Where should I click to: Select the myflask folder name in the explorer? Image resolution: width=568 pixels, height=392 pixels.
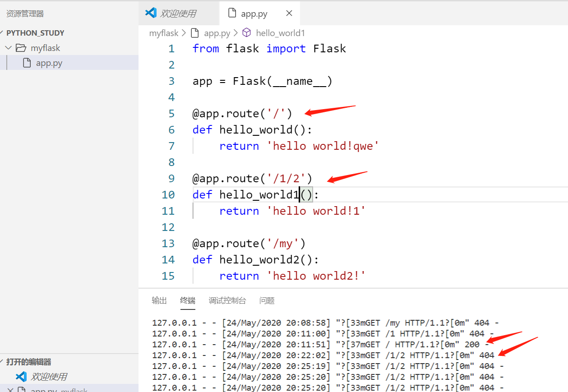pyautogui.click(x=46, y=48)
